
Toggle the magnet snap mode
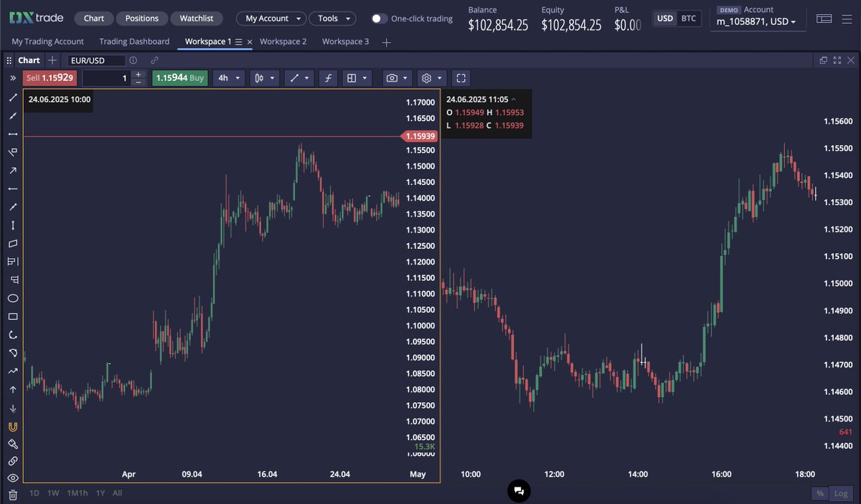pyautogui.click(x=13, y=427)
